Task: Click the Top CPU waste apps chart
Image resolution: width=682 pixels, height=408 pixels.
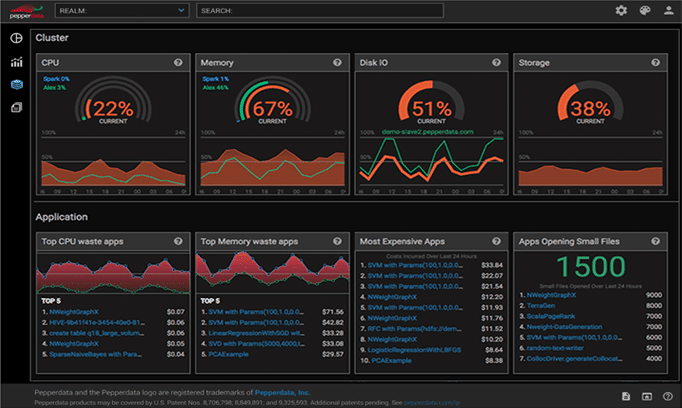Action: coord(112,270)
